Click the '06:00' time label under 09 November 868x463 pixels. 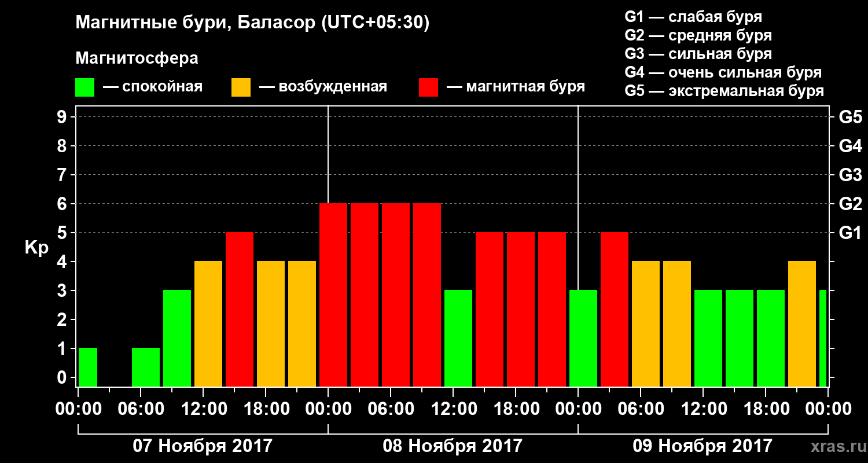(x=640, y=409)
